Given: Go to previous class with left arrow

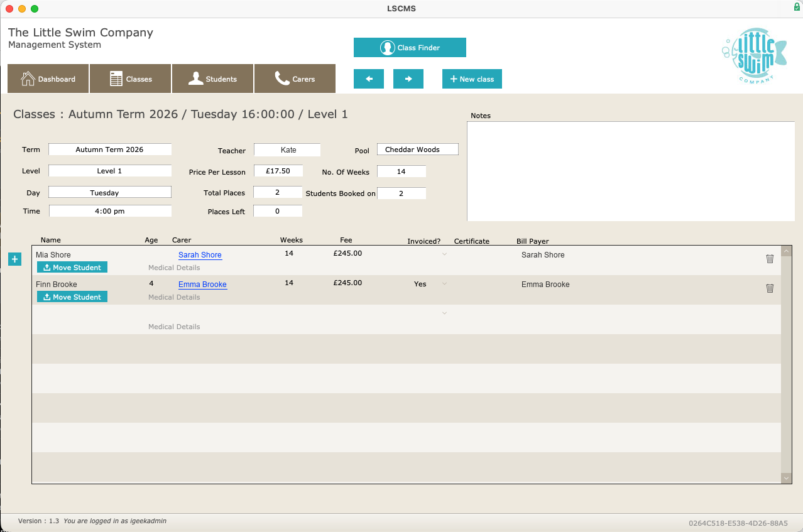Looking at the screenshot, I should 369,79.
